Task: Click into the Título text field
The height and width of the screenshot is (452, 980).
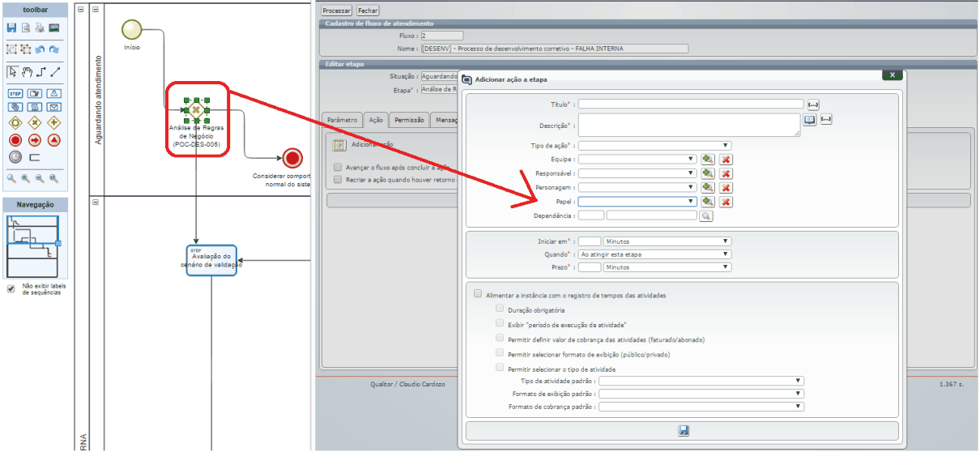Action: click(x=690, y=104)
